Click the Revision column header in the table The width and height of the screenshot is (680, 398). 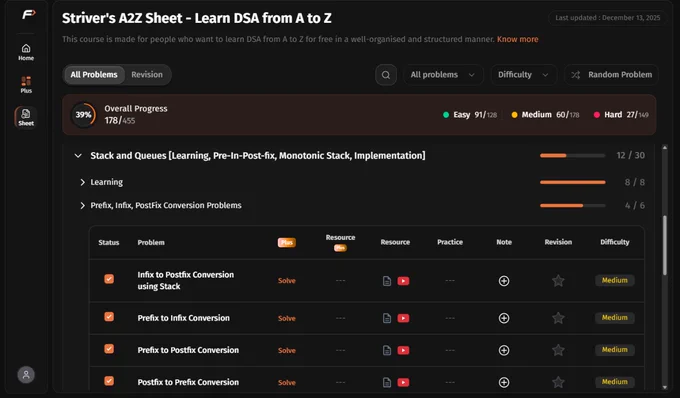[558, 242]
